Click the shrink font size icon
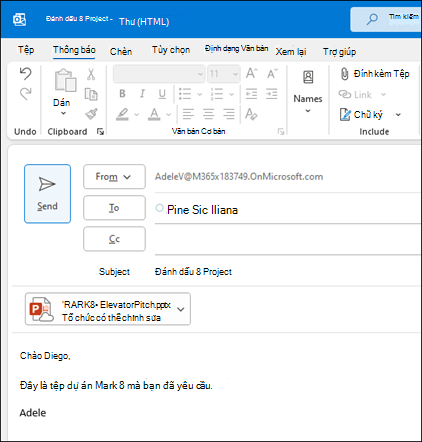Screen dimensions: 422x442 (272, 73)
